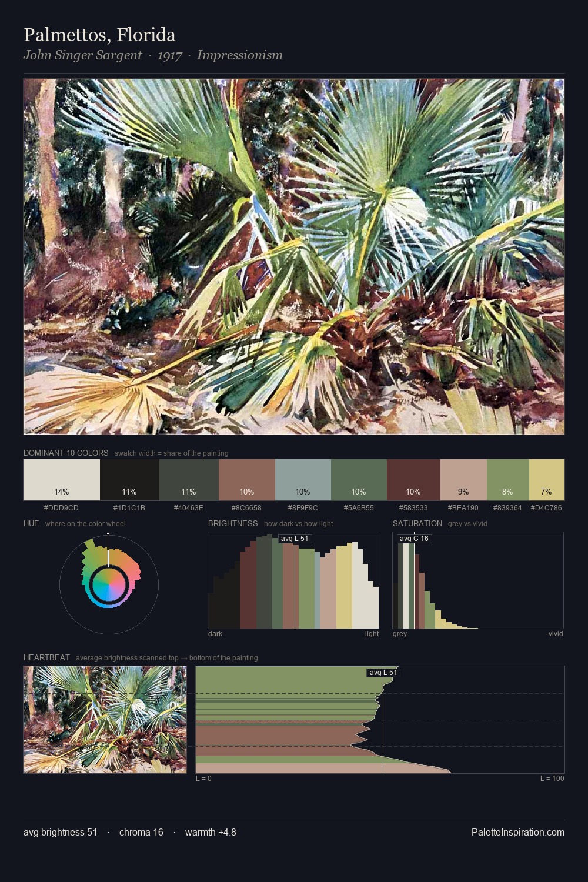Select the #8C6658 brown swatch
This screenshot has height=882, width=588.
pos(247,480)
